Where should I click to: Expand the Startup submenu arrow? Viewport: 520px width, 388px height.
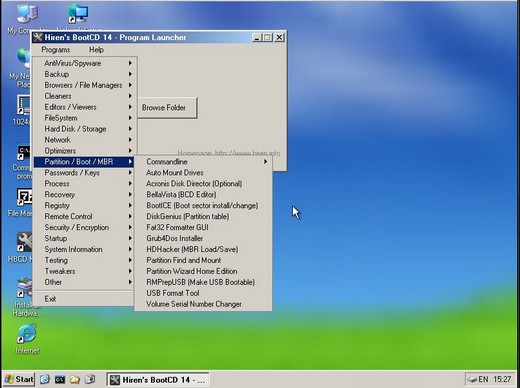click(x=130, y=238)
